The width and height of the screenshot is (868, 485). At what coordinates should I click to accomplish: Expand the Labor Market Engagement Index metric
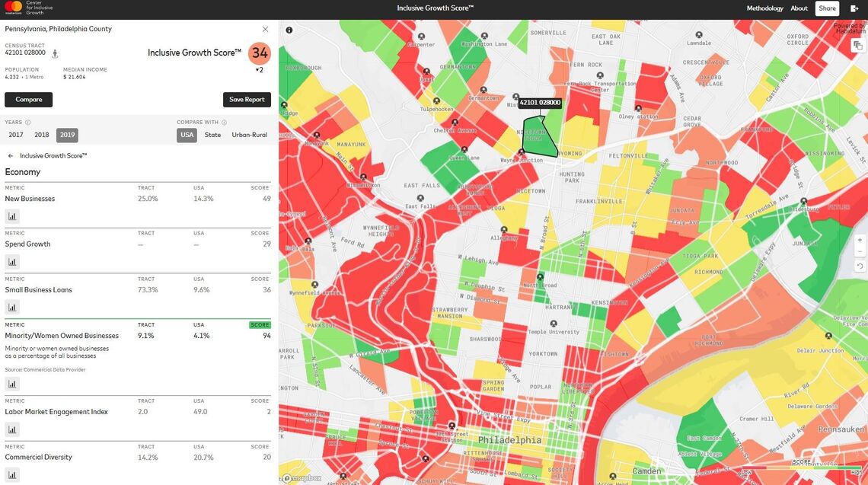(x=56, y=412)
